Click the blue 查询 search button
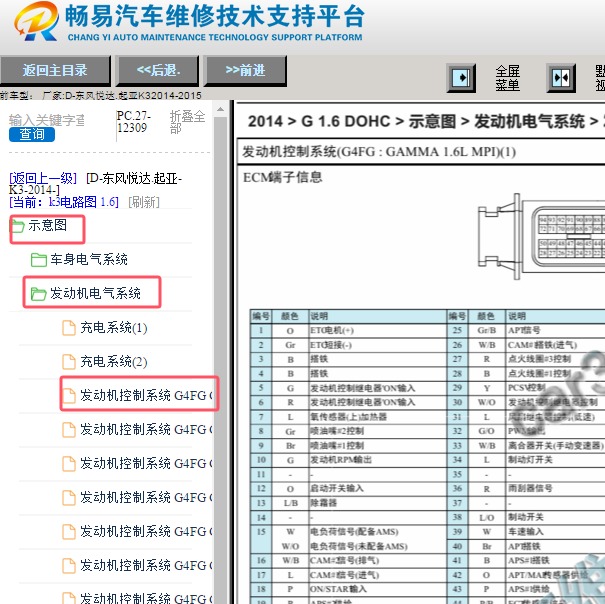This screenshot has height=604, width=605. [x=32, y=135]
